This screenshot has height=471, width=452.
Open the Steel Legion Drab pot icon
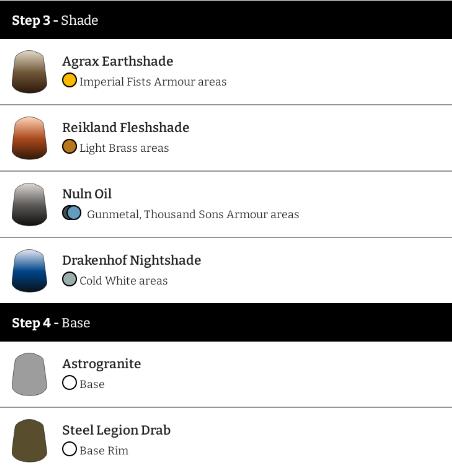[29, 440]
